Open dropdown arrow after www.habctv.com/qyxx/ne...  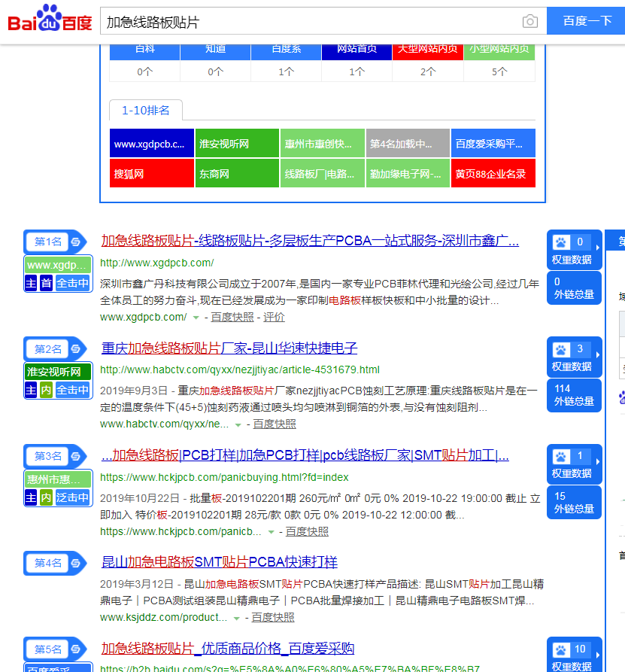point(238,424)
